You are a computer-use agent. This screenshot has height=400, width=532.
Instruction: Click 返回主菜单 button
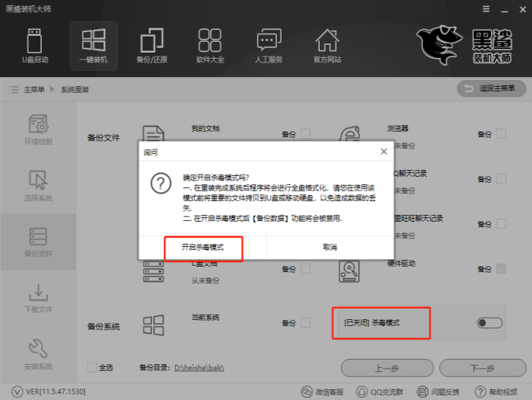tap(492, 89)
